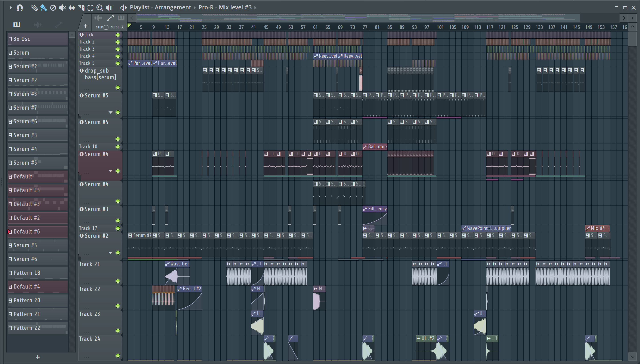Image resolution: width=640 pixels, height=364 pixels.
Task: Select the Playback speaker tool
Action: (109, 8)
